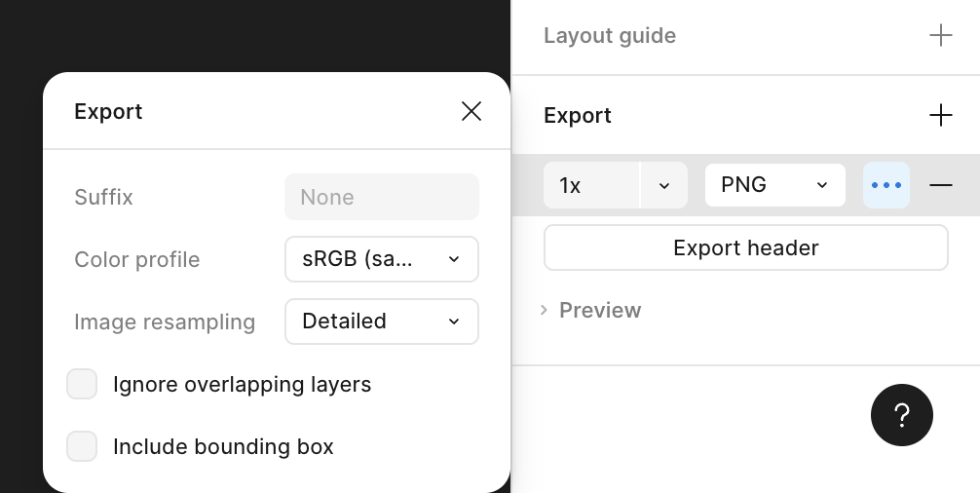Open the three-dot export options menu
This screenshot has width=980, height=493.
[x=886, y=185]
